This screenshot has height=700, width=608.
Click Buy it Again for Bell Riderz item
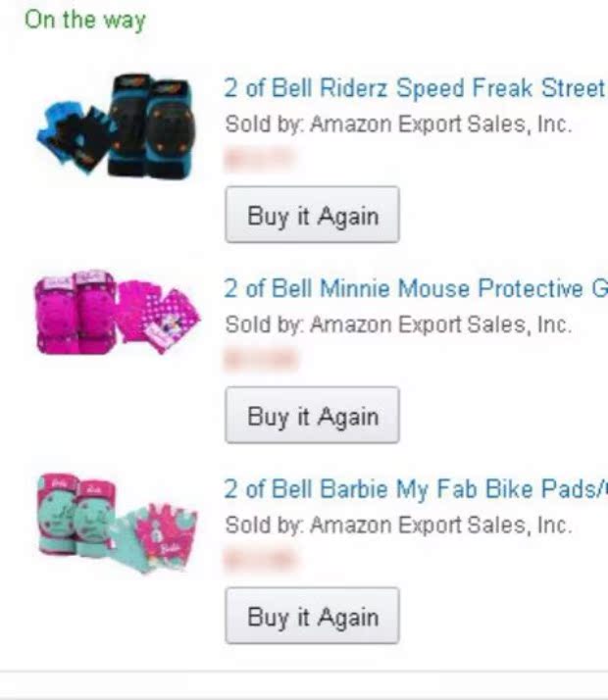pos(313,215)
